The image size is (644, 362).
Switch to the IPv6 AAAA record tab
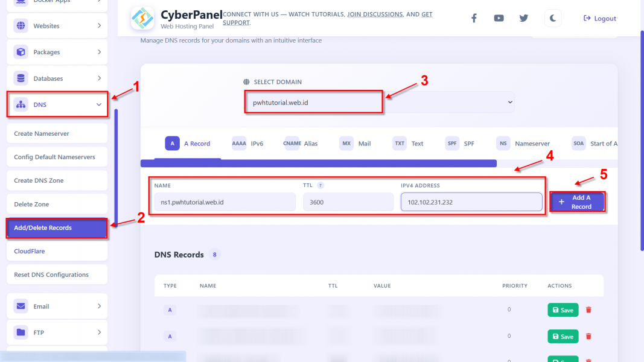click(247, 144)
